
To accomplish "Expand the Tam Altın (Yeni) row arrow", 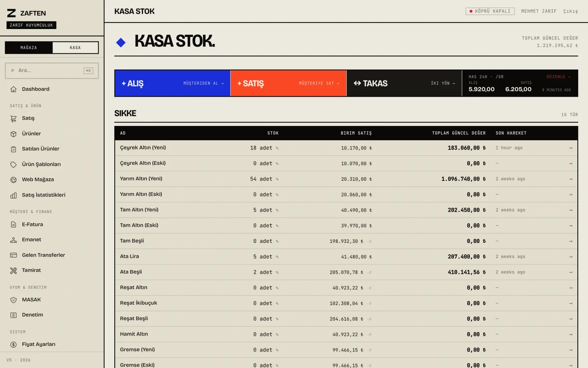I will pyautogui.click(x=570, y=210).
